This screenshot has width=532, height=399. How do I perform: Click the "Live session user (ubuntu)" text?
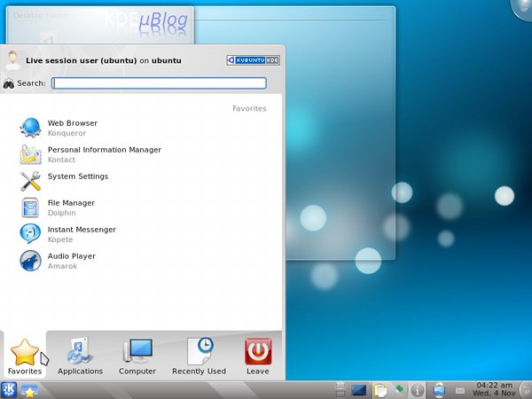tap(82, 60)
